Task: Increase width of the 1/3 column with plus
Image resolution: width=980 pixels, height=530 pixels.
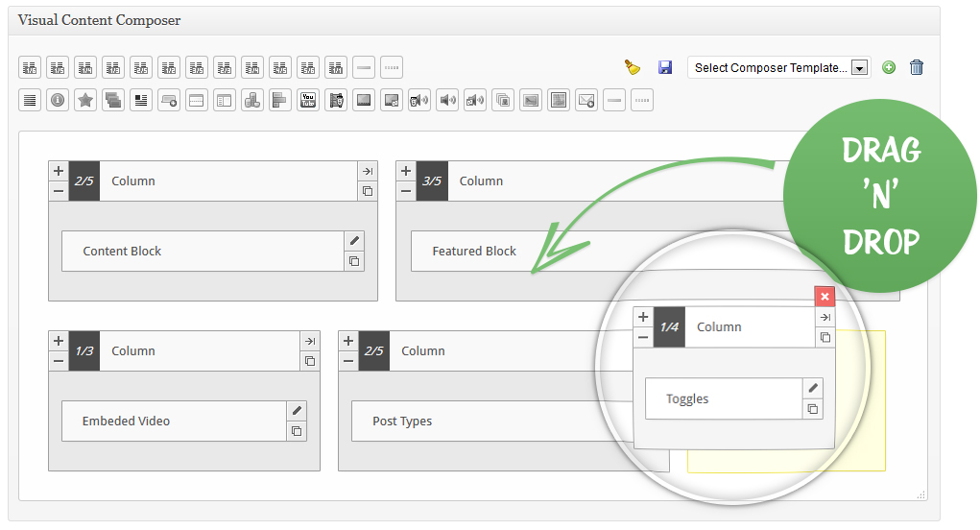Action: coord(59,341)
